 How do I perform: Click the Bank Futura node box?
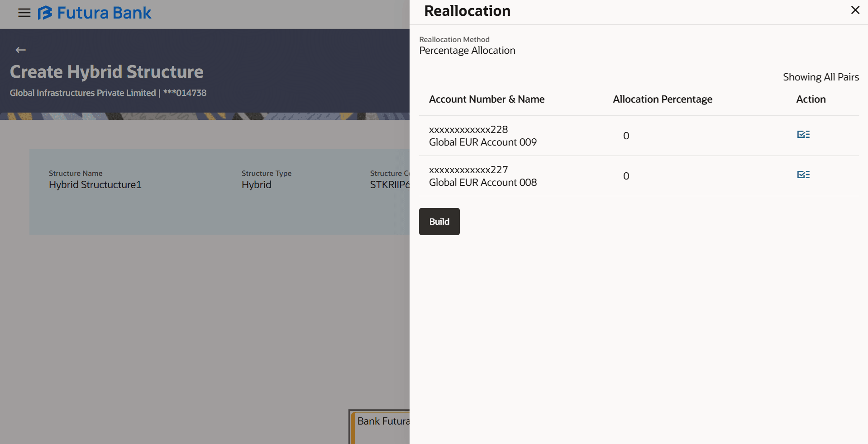[x=380, y=426]
